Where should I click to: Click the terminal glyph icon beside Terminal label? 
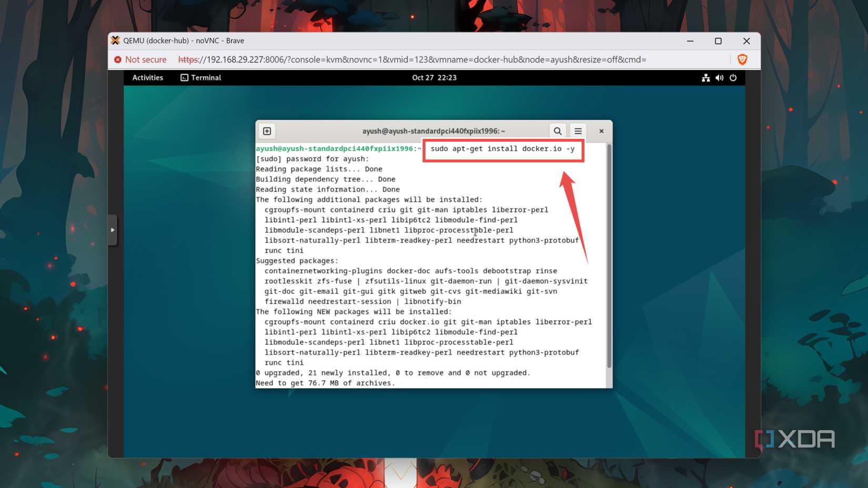point(184,77)
